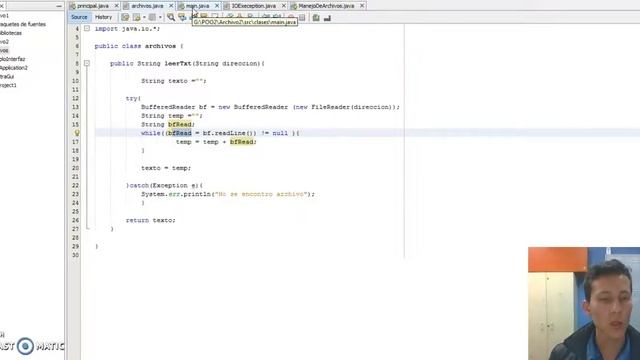Image resolution: width=640 pixels, height=360 pixels.
Task: Select the project node ending in 'roject1'
Action: click(8, 85)
